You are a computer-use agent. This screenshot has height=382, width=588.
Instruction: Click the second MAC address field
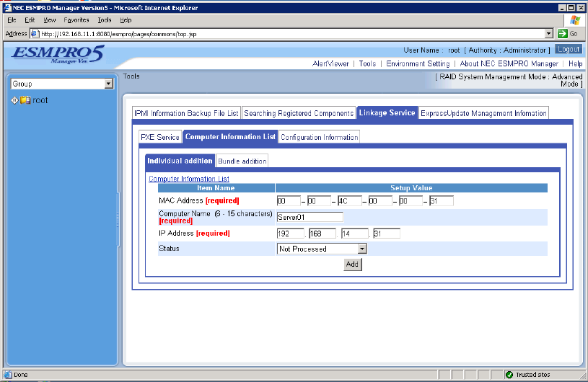point(319,201)
